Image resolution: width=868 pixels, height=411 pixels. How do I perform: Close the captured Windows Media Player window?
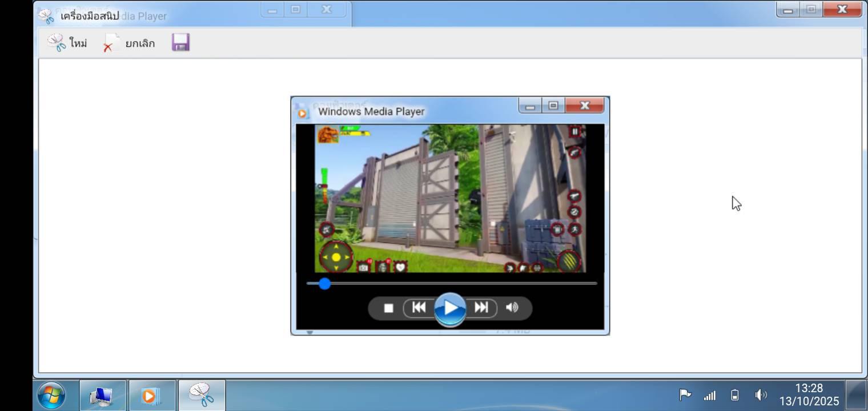[584, 106]
